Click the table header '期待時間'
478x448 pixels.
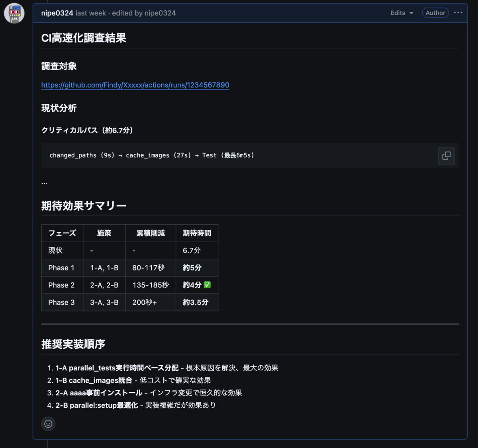coord(197,233)
